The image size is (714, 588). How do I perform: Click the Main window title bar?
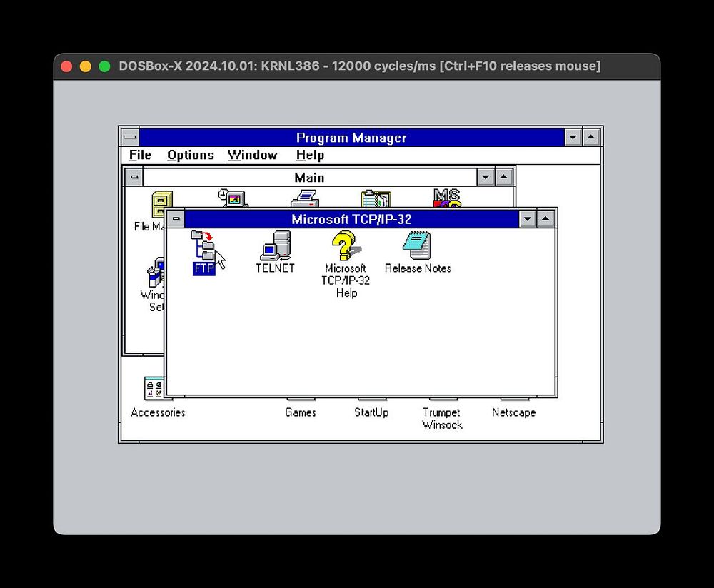point(310,177)
